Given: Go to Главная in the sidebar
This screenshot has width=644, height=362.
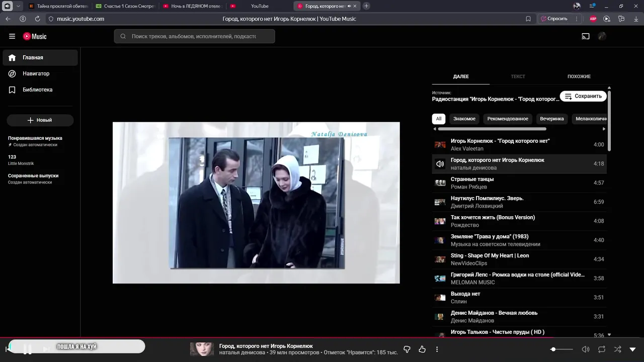Looking at the screenshot, I should tap(40, 57).
